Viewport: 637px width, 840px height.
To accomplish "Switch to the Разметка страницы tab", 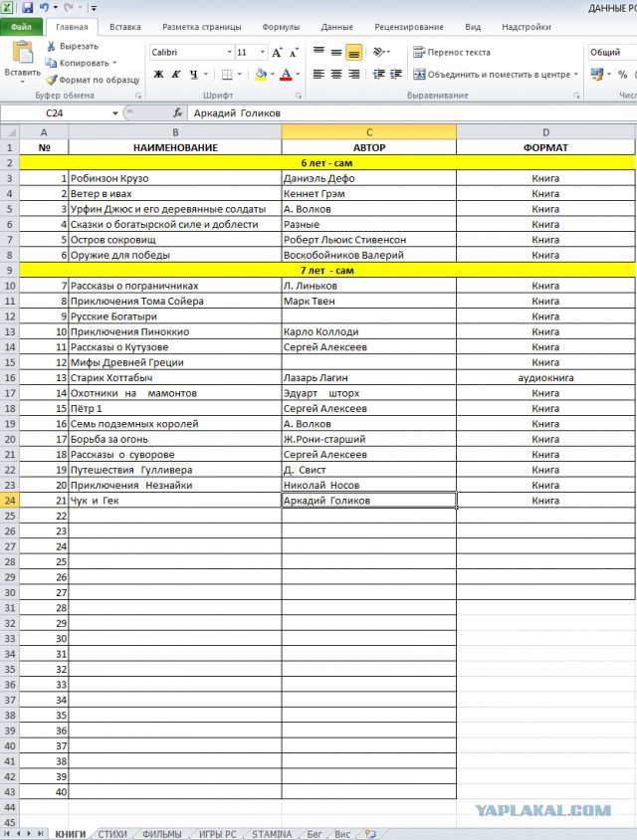I will (x=201, y=27).
